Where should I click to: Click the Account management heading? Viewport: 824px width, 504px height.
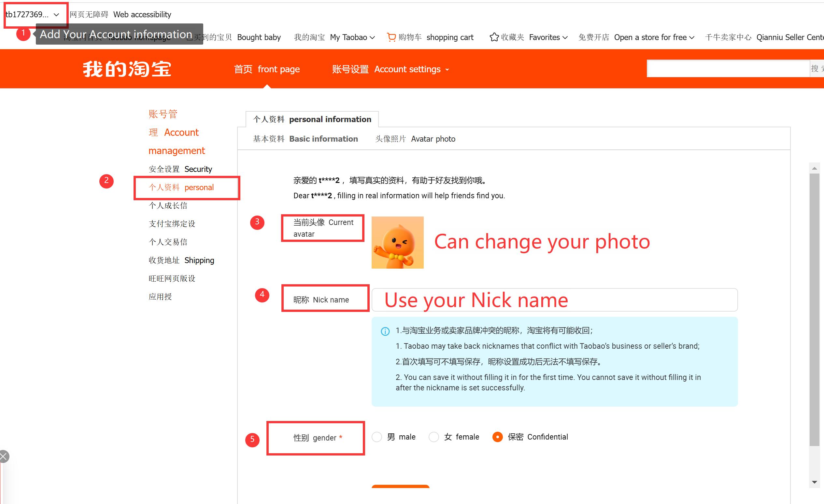tap(177, 133)
